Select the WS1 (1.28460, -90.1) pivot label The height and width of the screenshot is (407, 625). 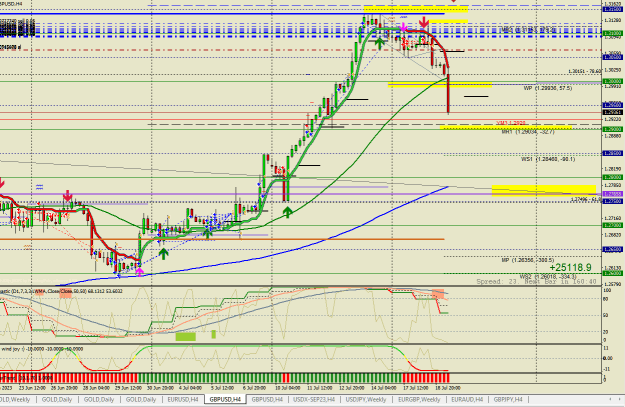tap(548, 159)
